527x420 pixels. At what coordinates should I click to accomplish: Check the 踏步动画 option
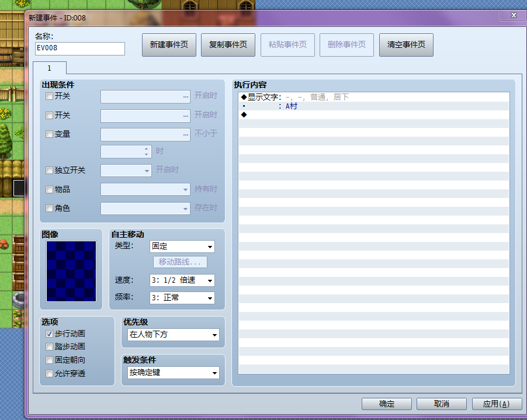(49, 346)
